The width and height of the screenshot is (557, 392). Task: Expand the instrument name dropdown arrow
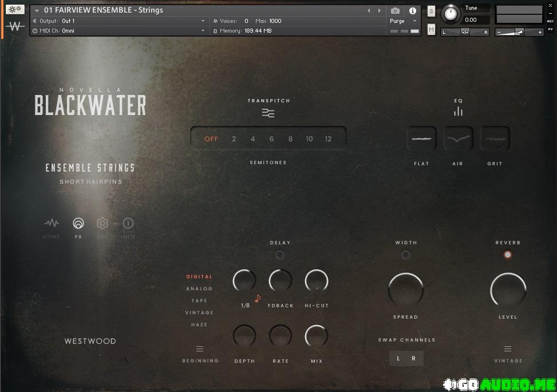[37, 11]
